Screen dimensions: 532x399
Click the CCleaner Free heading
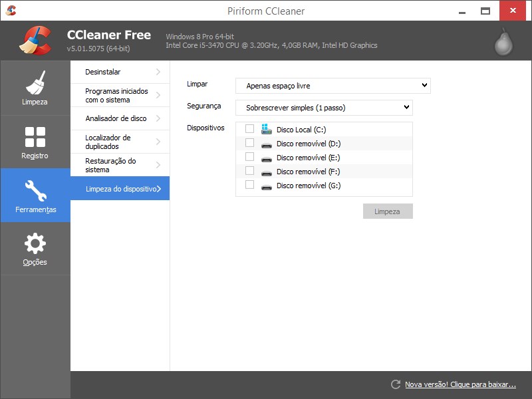109,35
